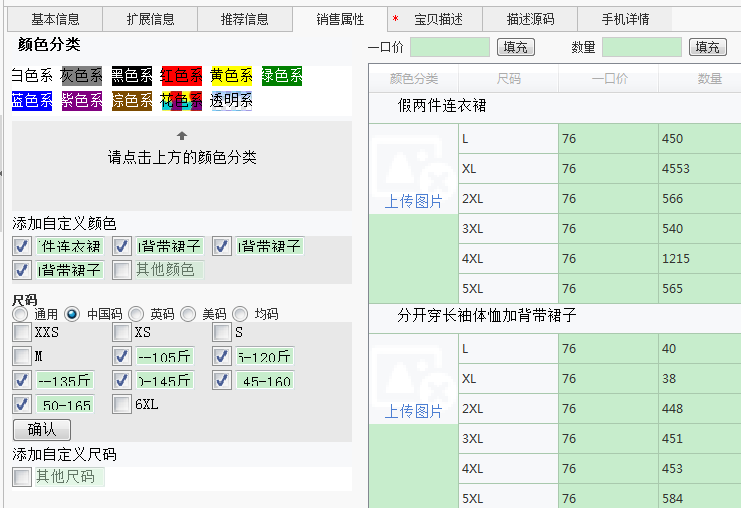Viewport: 741px width, 508px height.
Task: Pick the 蓝色系 color category
Action: click(31, 100)
